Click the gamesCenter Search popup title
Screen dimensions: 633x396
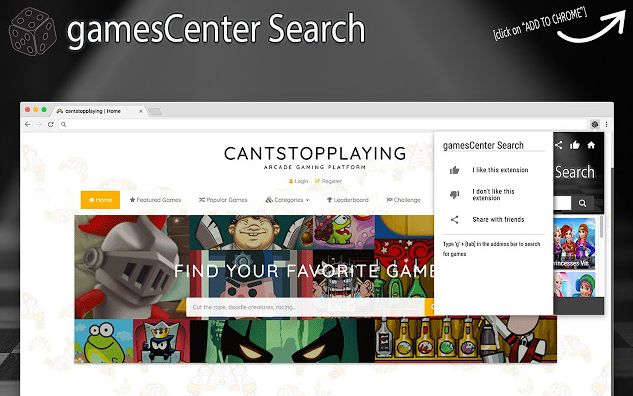[x=483, y=145]
